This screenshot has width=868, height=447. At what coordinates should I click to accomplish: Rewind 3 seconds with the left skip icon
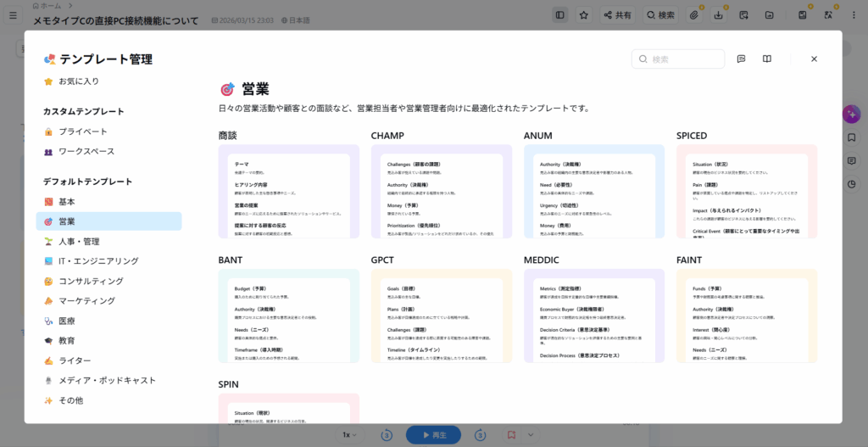387,435
